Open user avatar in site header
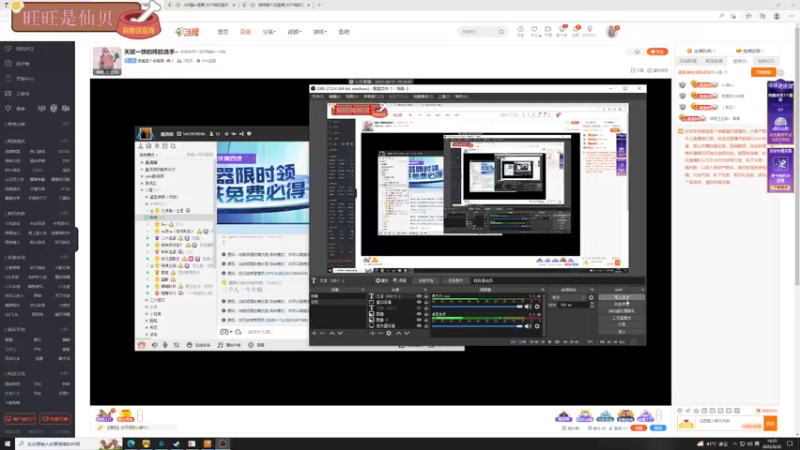Image resolution: width=800 pixels, height=450 pixels. pos(612,32)
